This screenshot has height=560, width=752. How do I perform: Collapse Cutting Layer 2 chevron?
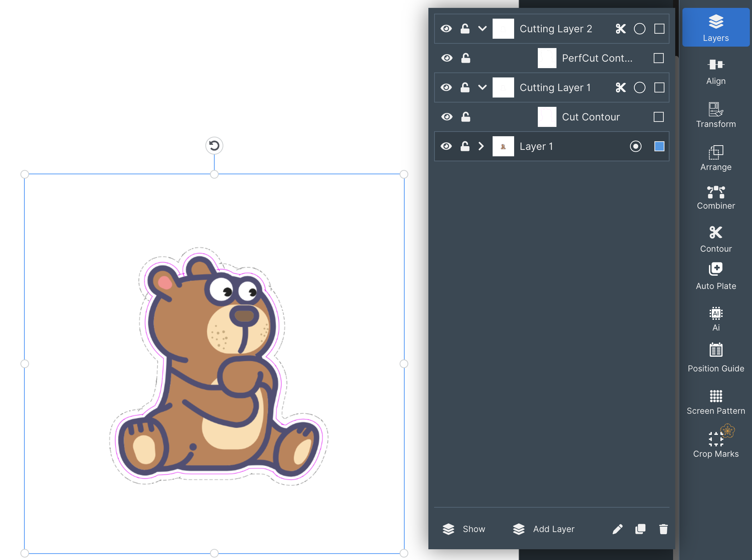pos(483,29)
